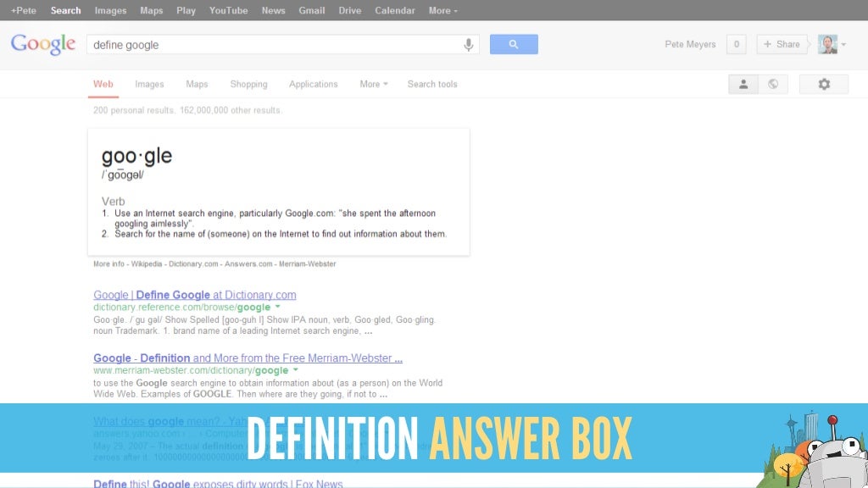Switch to Maps results tab
Viewport: 868px width, 488px height.
tap(197, 84)
